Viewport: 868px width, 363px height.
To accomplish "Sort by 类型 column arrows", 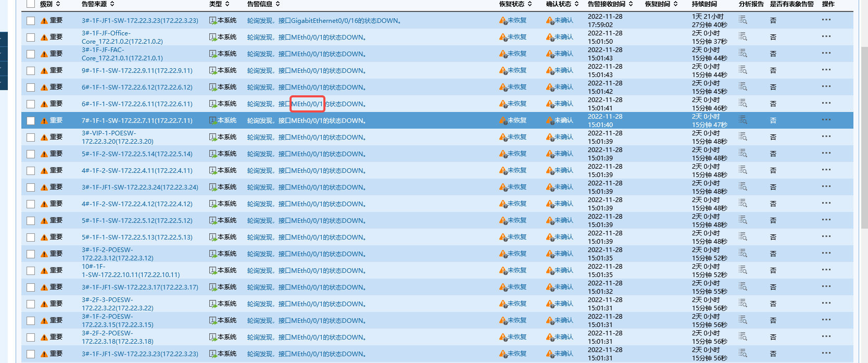I will [227, 4].
